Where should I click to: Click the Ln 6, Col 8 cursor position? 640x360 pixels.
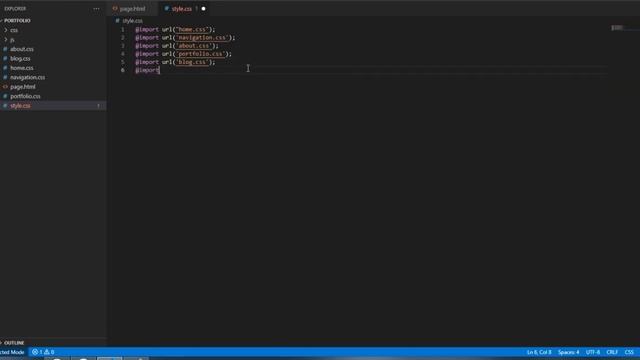coord(539,352)
